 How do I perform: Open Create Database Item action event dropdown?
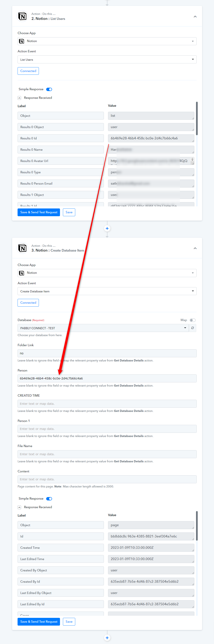click(107, 291)
